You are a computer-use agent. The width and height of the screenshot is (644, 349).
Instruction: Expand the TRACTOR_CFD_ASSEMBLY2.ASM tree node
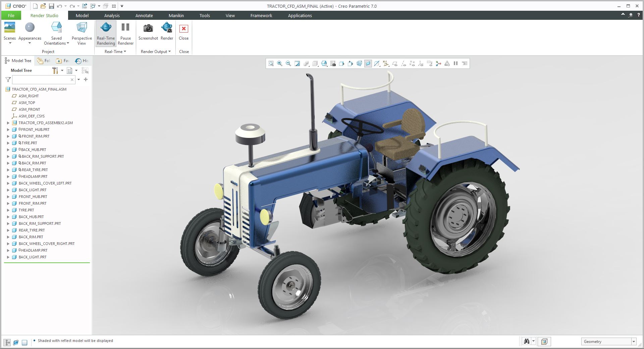pyautogui.click(x=8, y=123)
